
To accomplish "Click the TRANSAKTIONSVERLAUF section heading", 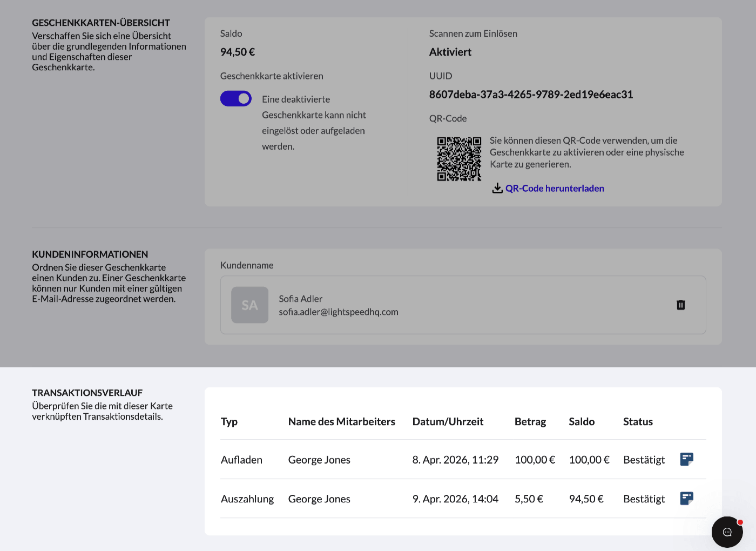I will (x=87, y=393).
